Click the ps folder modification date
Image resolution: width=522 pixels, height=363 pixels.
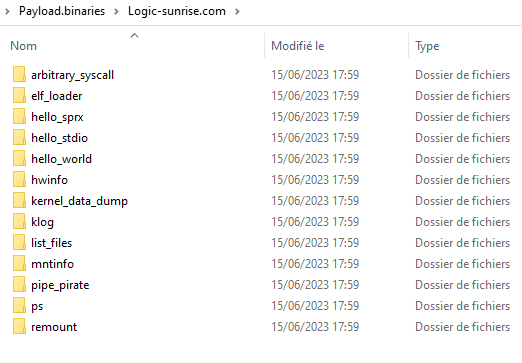[x=315, y=306]
